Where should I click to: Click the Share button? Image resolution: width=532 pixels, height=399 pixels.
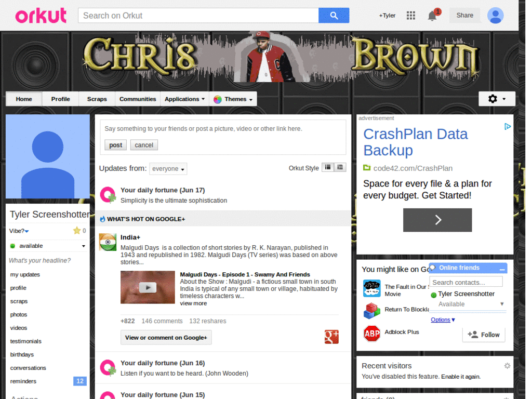click(464, 15)
